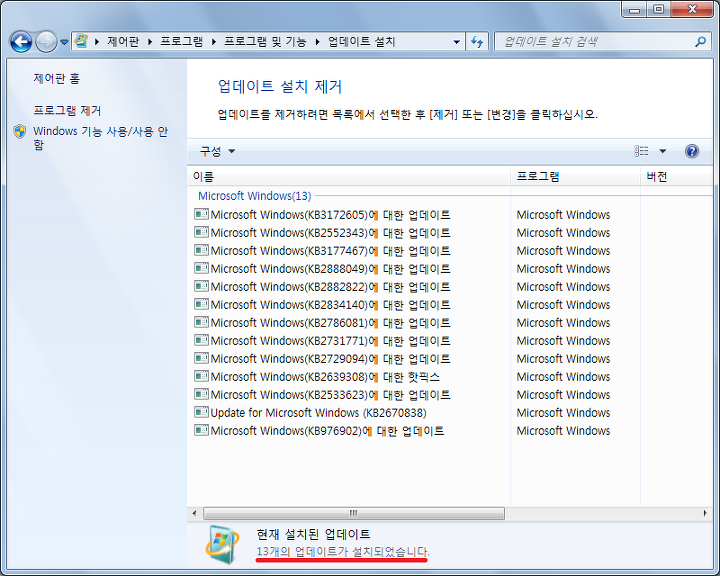
Task: Open 프로그램 제거 link
Action: [x=67, y=110]
